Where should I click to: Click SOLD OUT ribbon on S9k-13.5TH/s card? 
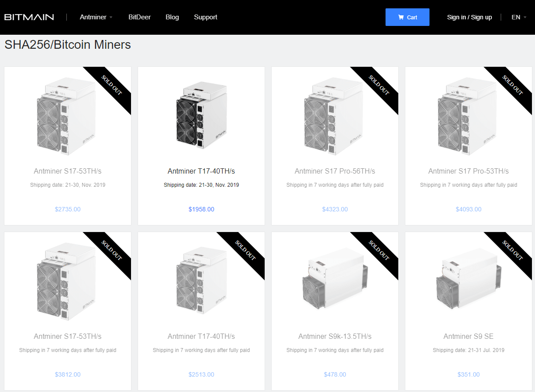tap(379, 250)
